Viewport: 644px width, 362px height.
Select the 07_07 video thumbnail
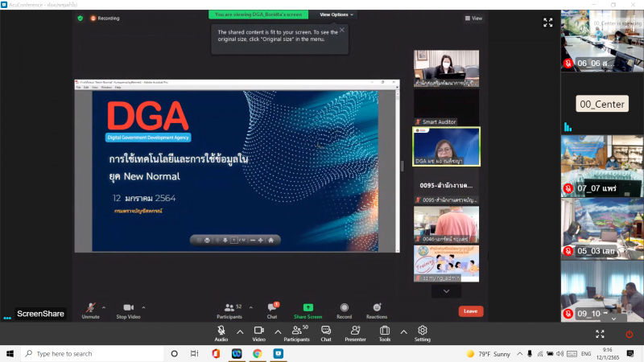[602, 166]
